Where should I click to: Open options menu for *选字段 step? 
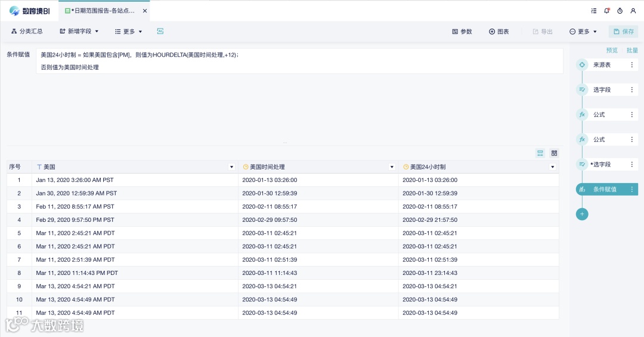(x=631, y=165)
